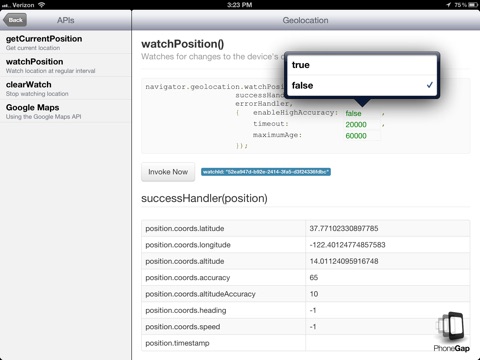
Task: Tap the position.coords.latitude value cell
Action: [x=388, y=228]
